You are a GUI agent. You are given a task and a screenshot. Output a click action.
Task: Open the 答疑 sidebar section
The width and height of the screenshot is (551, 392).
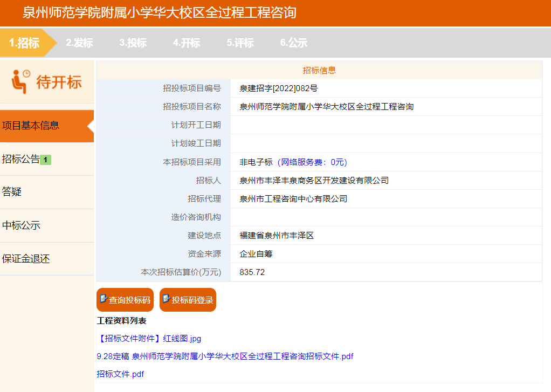[x=47, y=192]
